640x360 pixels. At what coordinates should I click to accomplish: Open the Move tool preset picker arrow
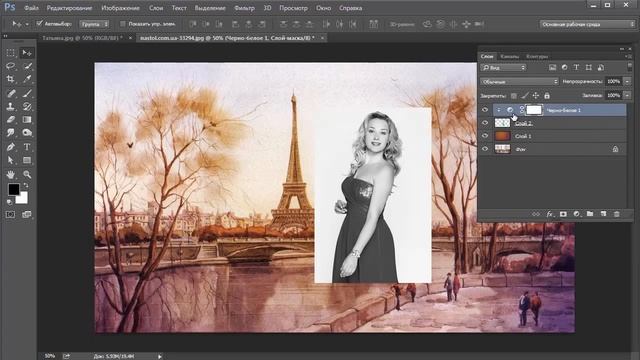(x=27, y=24)
